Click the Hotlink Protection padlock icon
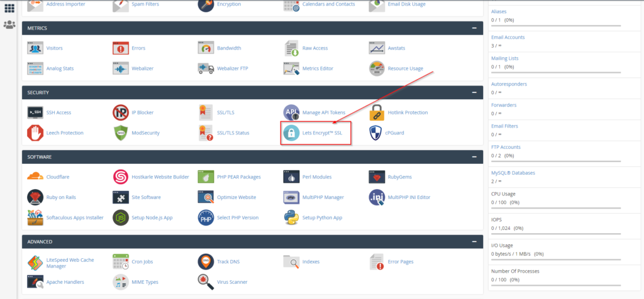 (x=377, y=112)
